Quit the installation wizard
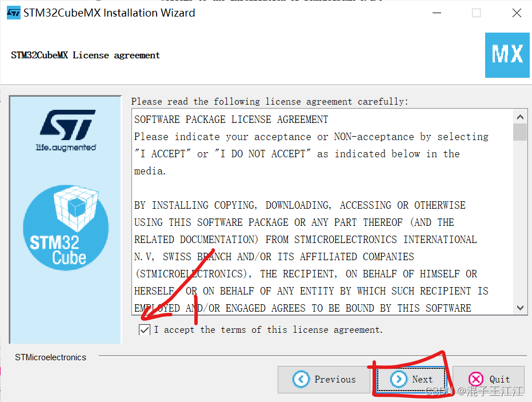 (x=489, y=379)
